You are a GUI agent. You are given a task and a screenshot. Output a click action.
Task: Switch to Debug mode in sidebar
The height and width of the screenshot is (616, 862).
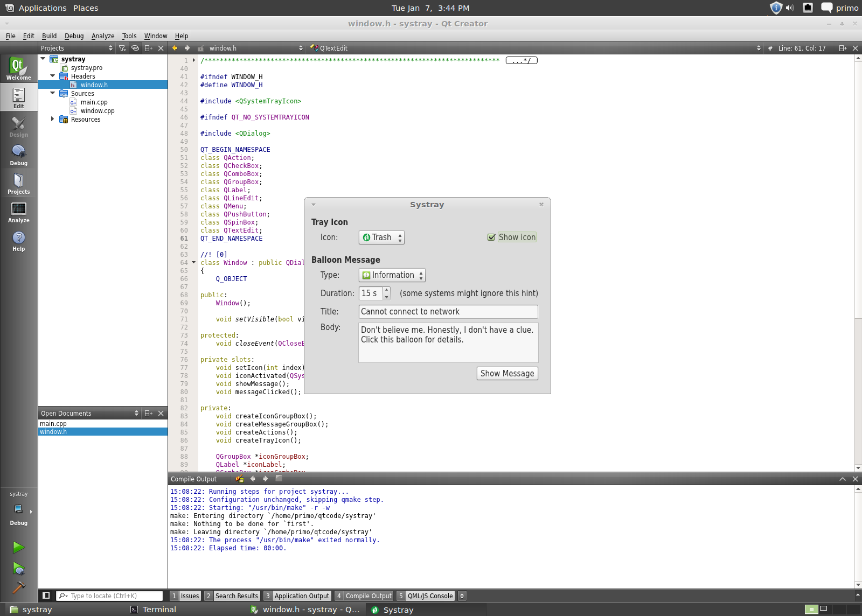pos(18,155)
